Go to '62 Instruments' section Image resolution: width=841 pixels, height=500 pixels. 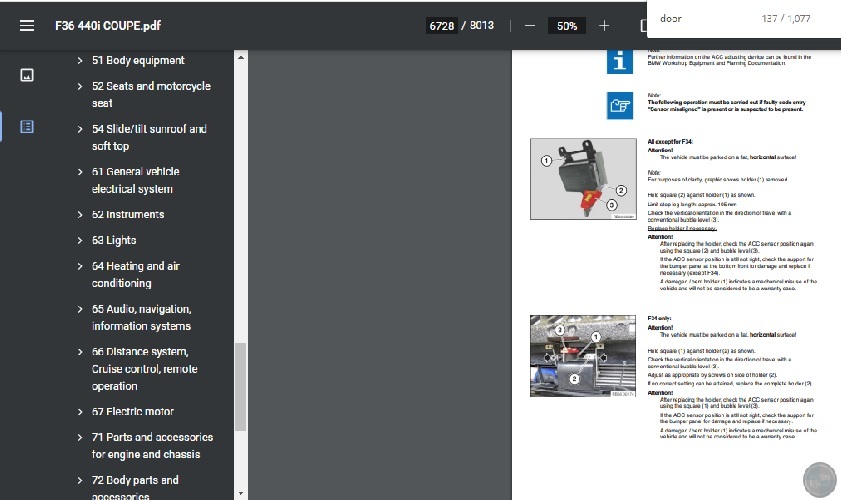pos(128,215)
